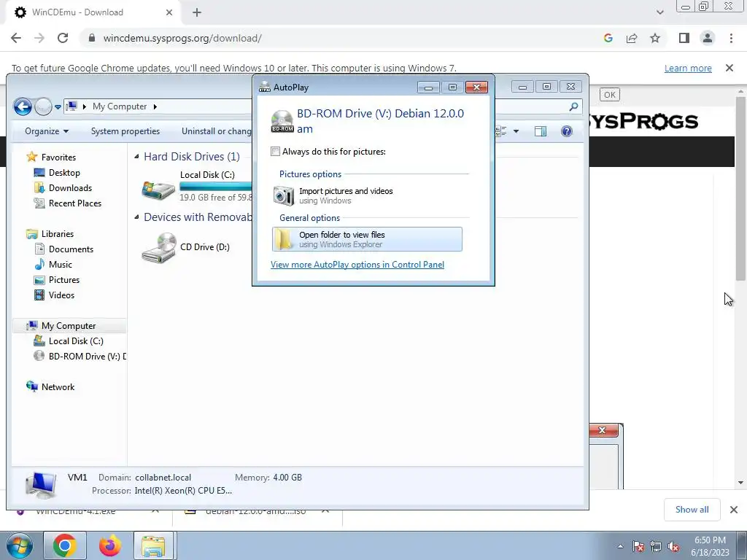Open the view options dropdown arrow
This screenshot has width=747, height=560.
516,131
